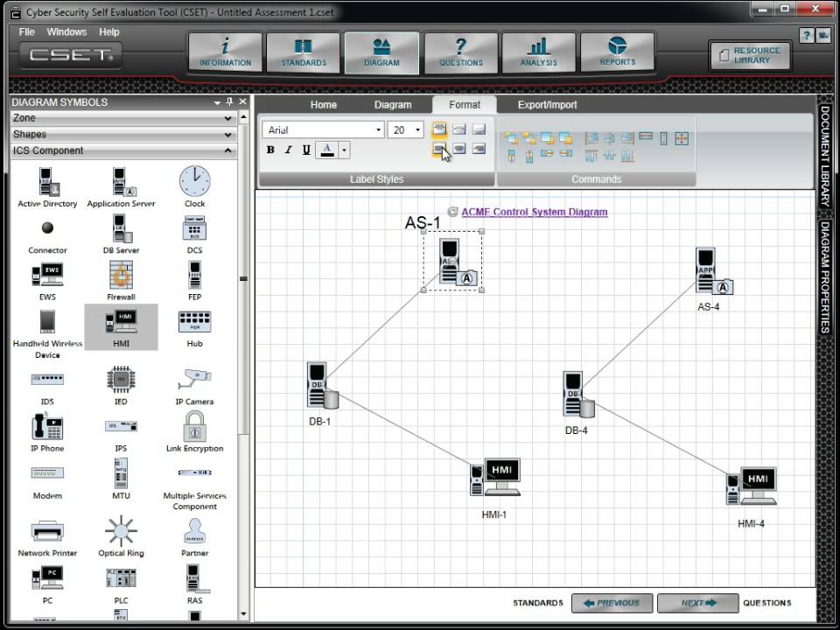Screen dimensions: 840x630
Task: Switch to the Export/Import ribbon tab
Action: point(547,105)
